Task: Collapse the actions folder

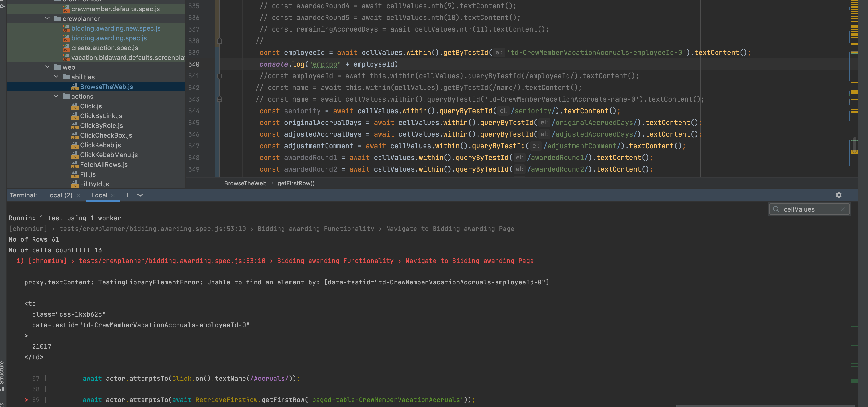Action: pos(56,96)
